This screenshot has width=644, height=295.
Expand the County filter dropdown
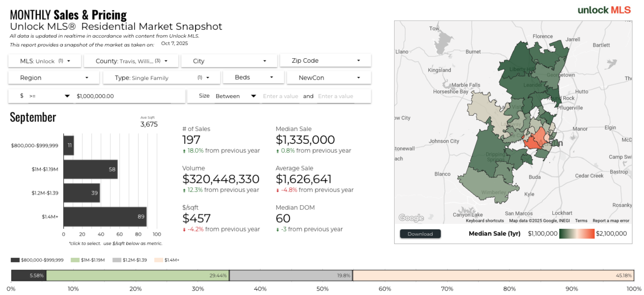tap(131, 61)
